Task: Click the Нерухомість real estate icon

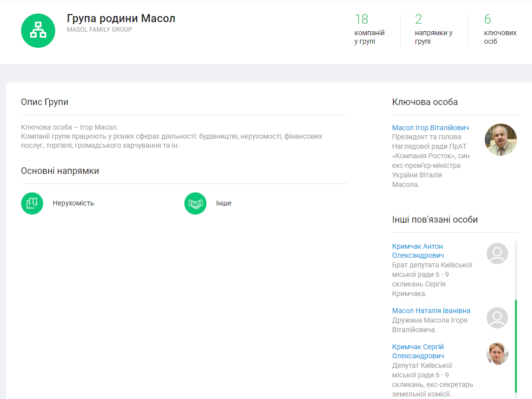Action: click(x=32, y=204)
